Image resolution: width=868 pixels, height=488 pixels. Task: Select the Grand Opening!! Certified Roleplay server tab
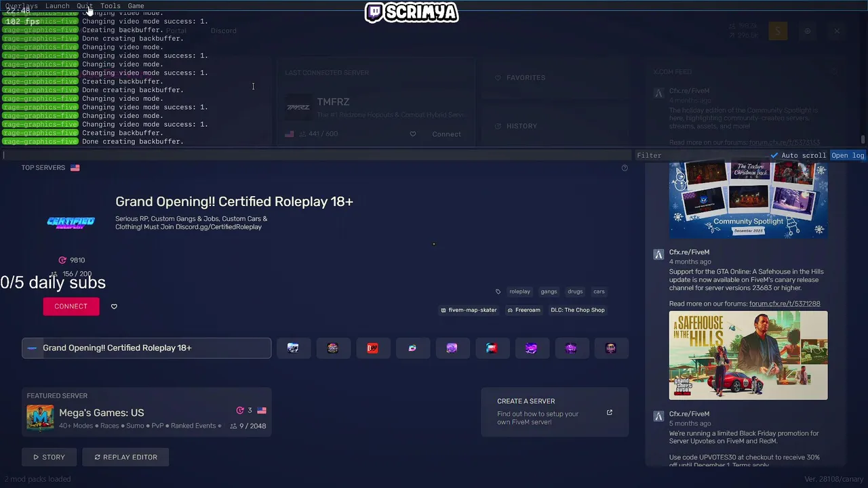tap(146, 348)
